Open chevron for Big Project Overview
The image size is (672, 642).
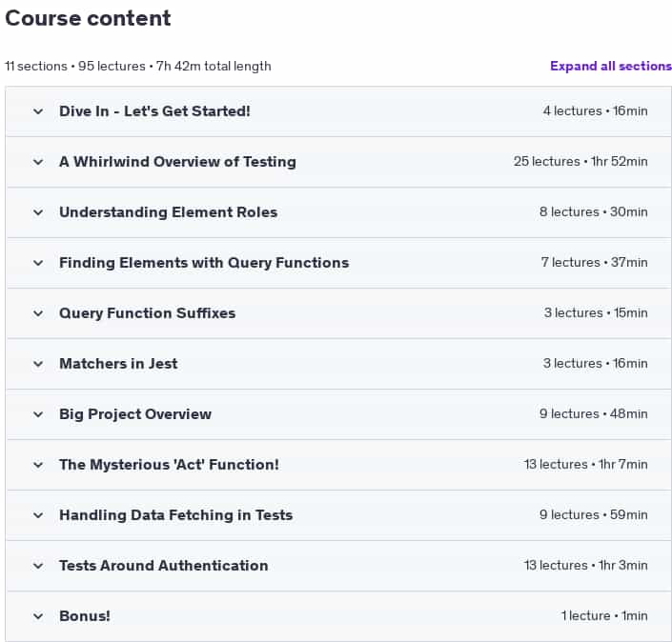(38, 415)
